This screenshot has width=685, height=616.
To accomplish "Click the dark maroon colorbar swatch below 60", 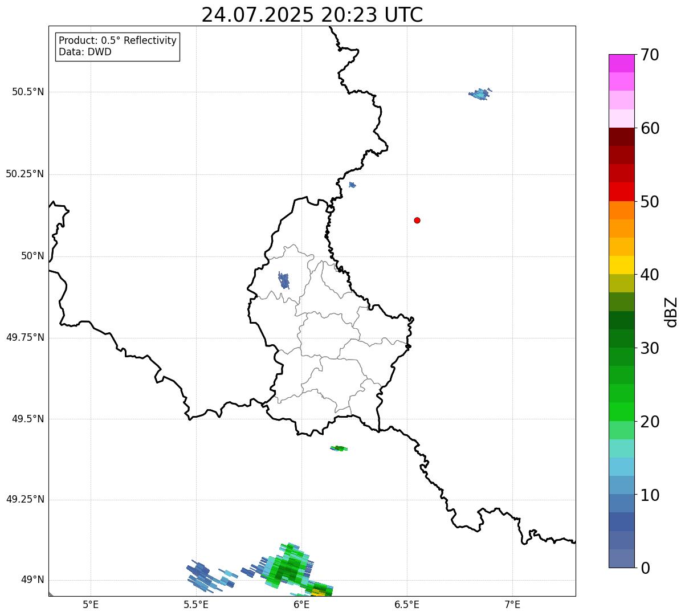I will 622,137.
